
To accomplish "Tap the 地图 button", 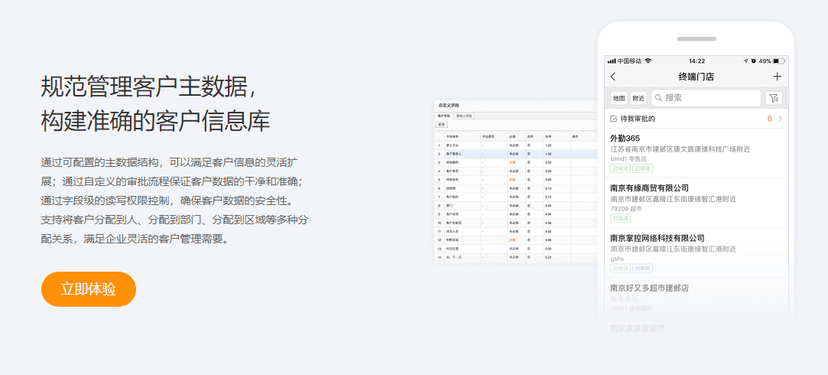I will click(x=619, y=98).
